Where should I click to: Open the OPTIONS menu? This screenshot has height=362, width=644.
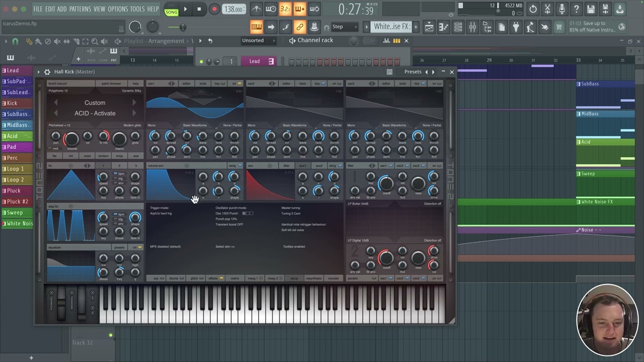click(118, 9)
